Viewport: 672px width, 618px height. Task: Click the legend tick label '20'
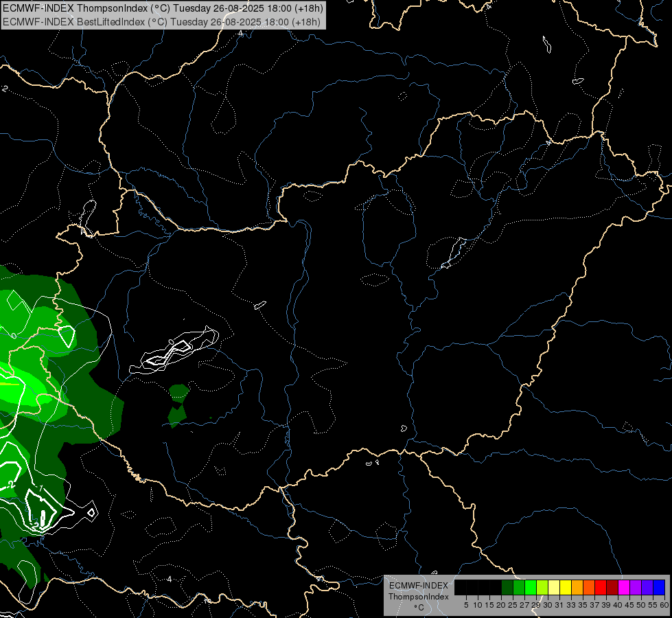coord(501,605)
